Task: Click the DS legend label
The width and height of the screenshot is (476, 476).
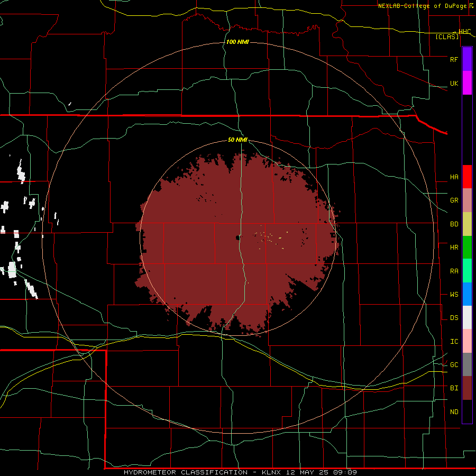Action: click(454, 318)
